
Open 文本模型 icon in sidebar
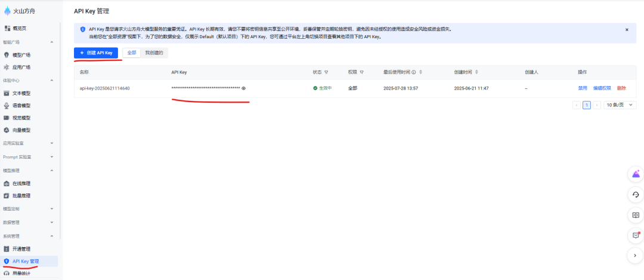click(x=7, y=93)
